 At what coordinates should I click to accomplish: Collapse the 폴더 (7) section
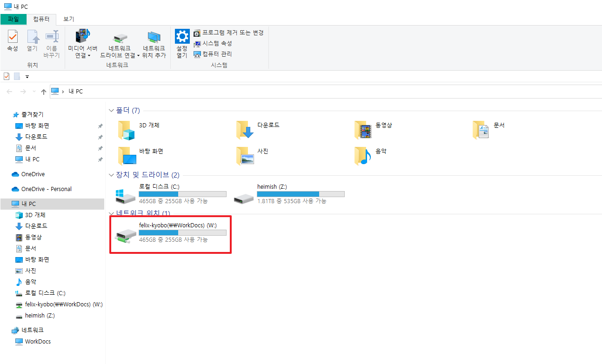[111, 110]
